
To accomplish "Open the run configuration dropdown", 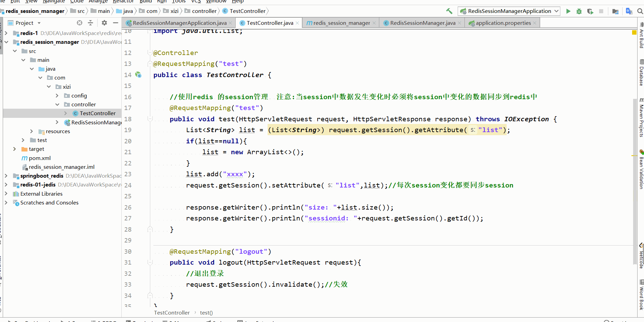I will [509, 11].
